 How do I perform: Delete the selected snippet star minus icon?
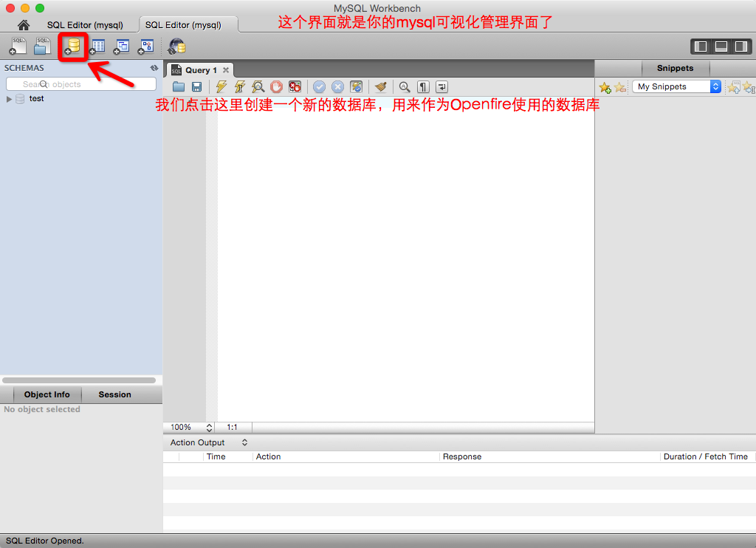point(620,87)
